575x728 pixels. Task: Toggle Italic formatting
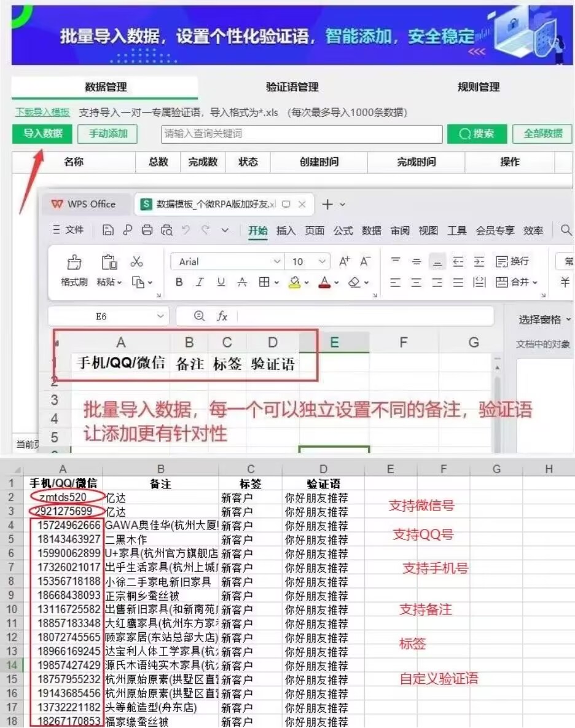(x=200, y=282)
